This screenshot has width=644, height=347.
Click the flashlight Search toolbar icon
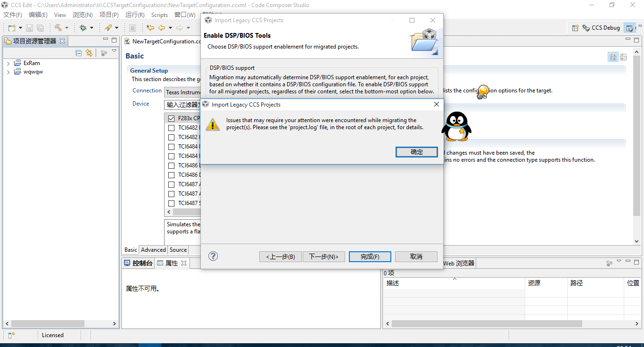[x=108, y=28]
